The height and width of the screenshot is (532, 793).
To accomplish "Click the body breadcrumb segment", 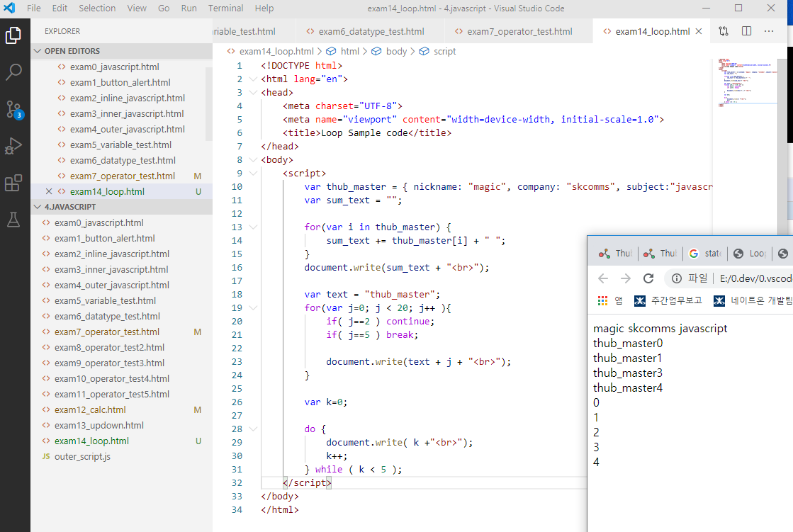I will point(396,52).
